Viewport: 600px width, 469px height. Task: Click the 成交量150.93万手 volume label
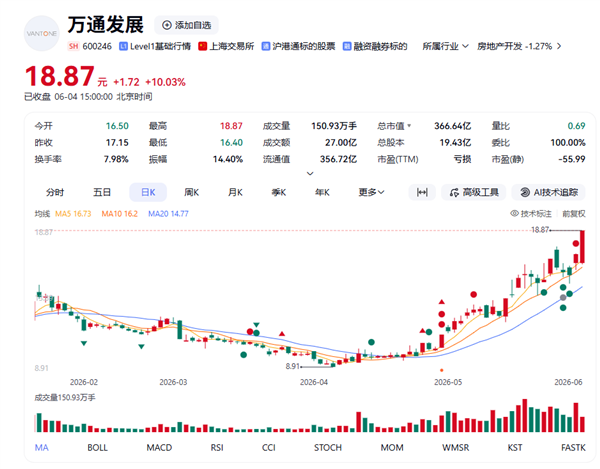coord(65,397)
